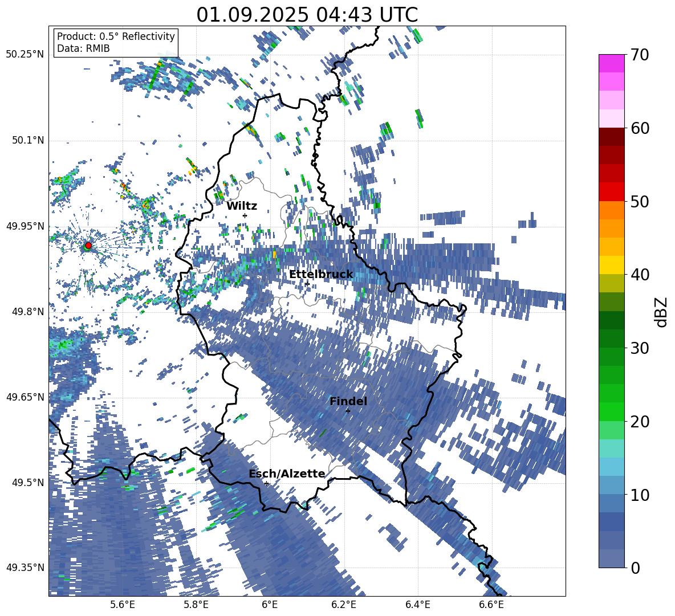Click the dBZ colorbar axis label
Viewport: 675px width, 616px height.
(x=662, y=312)
